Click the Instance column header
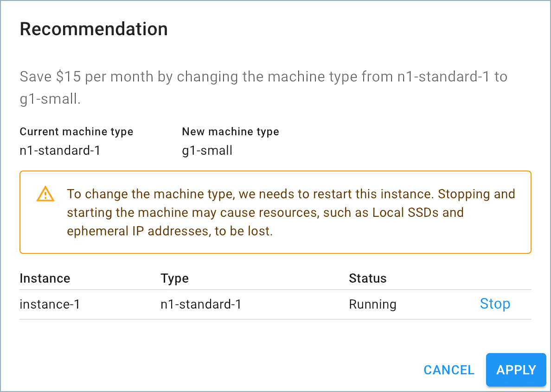 pos(45,278)
